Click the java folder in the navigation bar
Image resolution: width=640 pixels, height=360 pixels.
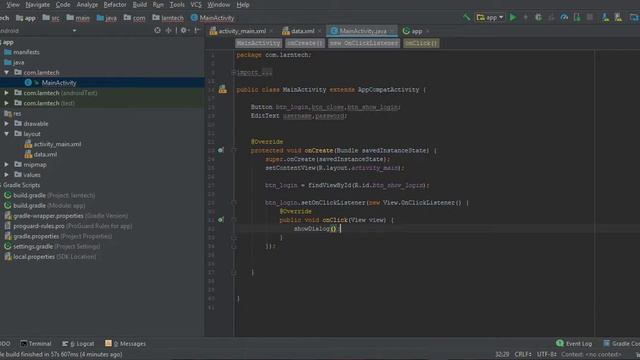pyautogui.click(x=107, y=18)
